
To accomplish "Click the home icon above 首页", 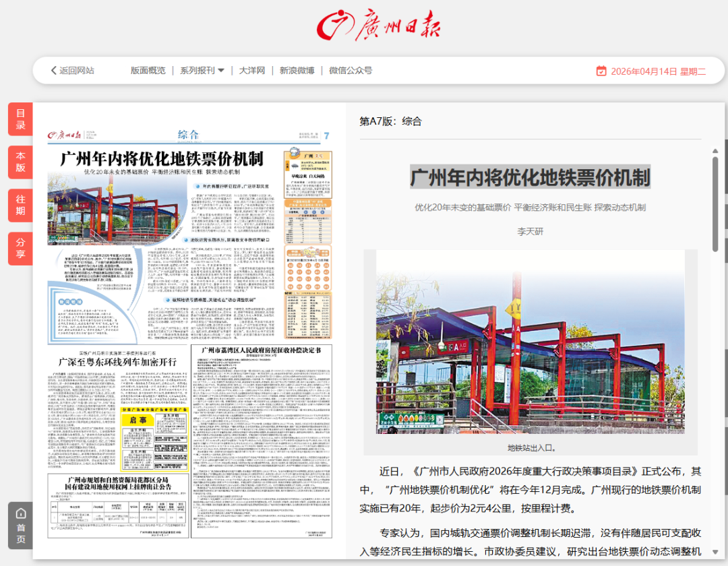I will [21, 513].
